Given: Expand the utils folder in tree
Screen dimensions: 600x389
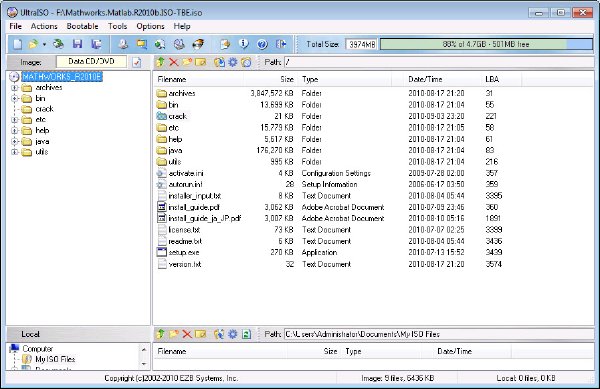Looking at the screenshot, I should pyautogui.click(x=15, y=152).
